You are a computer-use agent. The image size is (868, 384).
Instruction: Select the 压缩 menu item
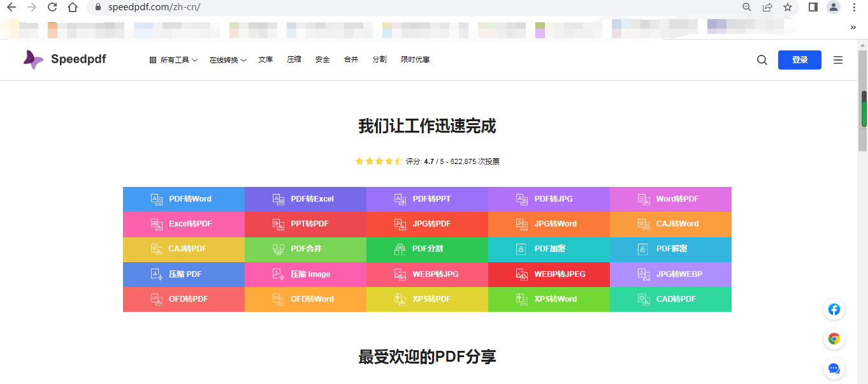pos(294,59)
